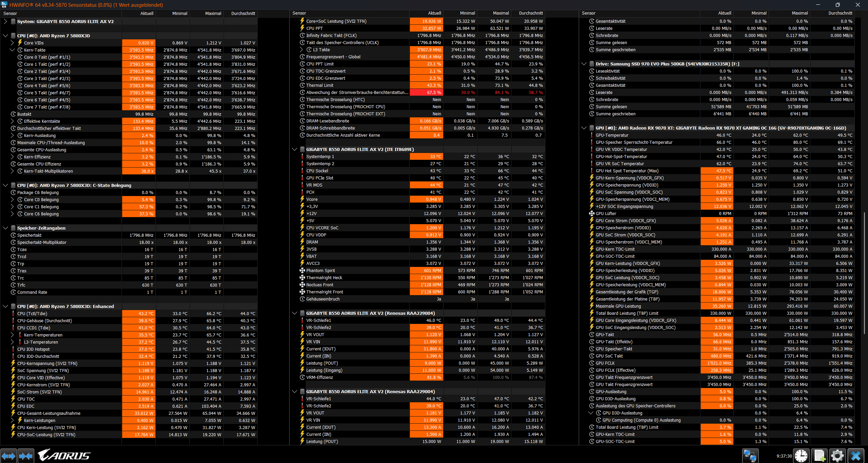Screen dimensions: 868x463
Task: Click the AORUS logo in bottom bar
Action: click(x=64, y=455)
